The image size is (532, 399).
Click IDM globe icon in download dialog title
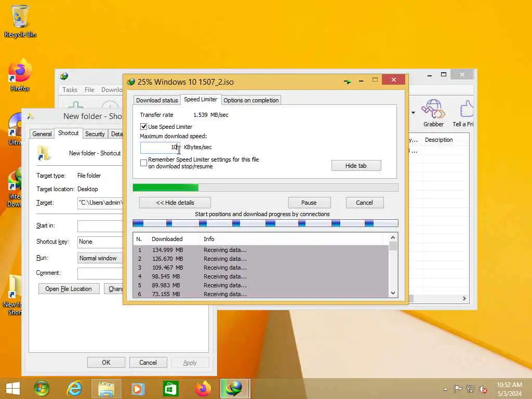point(131,82)
